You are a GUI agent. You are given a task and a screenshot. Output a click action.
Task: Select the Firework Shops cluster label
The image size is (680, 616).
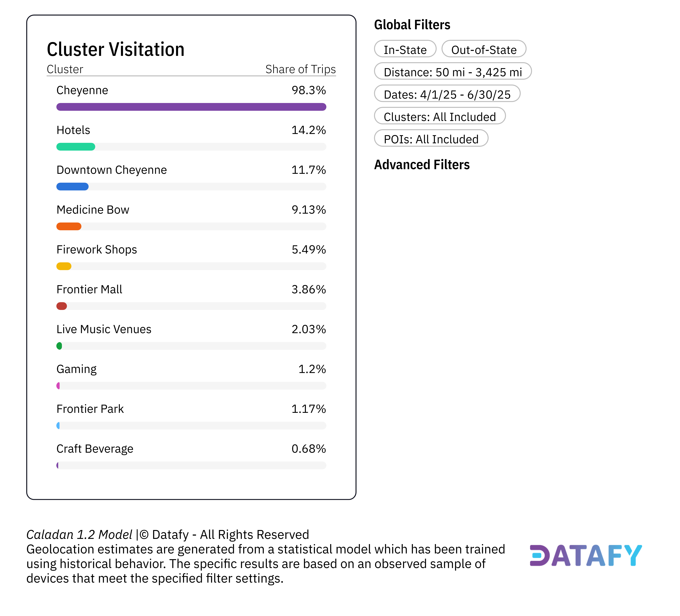(96, 249)
